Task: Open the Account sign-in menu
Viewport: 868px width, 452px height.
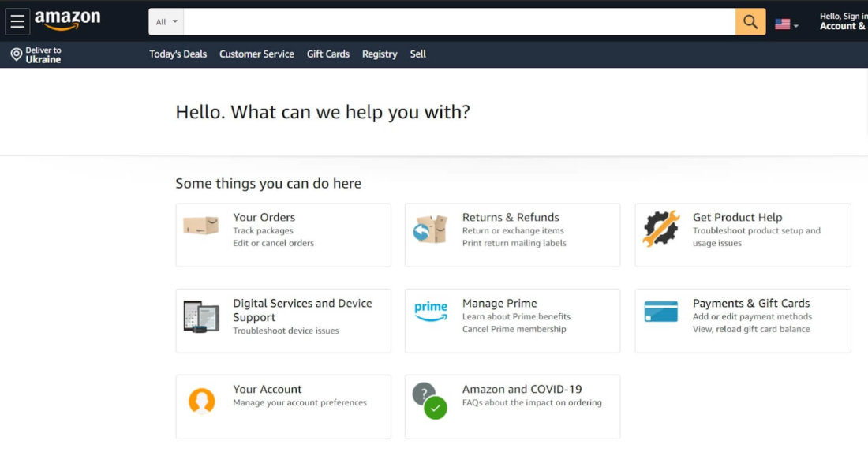Action: click(843, 21)
